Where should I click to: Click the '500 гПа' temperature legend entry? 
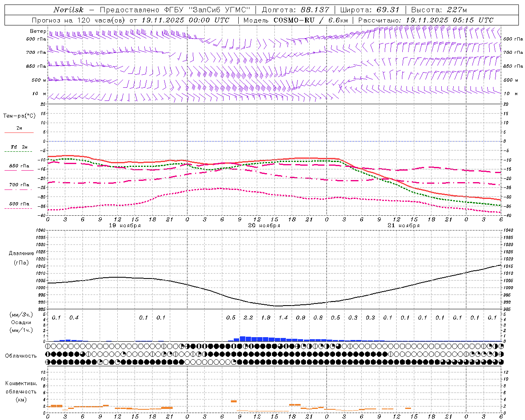click(19, 204)
